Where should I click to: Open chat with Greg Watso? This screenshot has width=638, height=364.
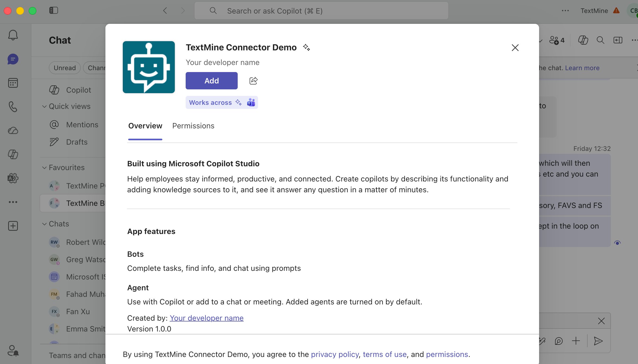click(73, 259)
